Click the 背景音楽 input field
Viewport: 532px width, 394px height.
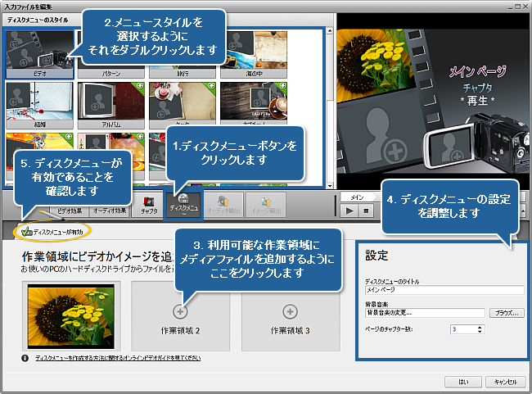tap(425, 313)
